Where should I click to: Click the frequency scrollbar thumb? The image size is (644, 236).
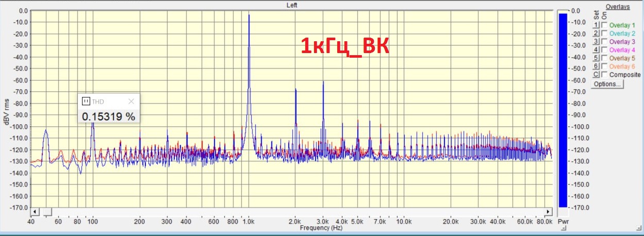click(x=47, y=212)
